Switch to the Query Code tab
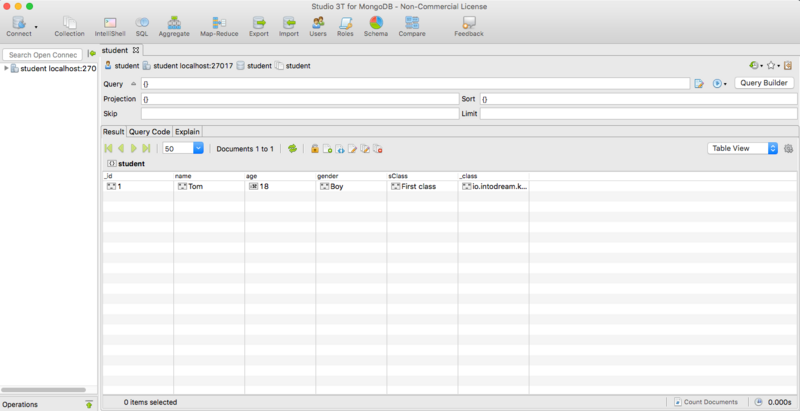 tap(149, 132)
